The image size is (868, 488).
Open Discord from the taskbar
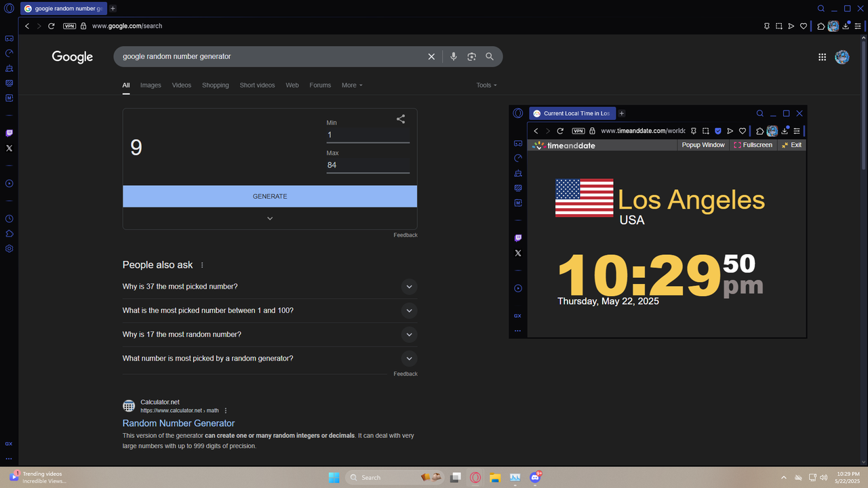535,477
